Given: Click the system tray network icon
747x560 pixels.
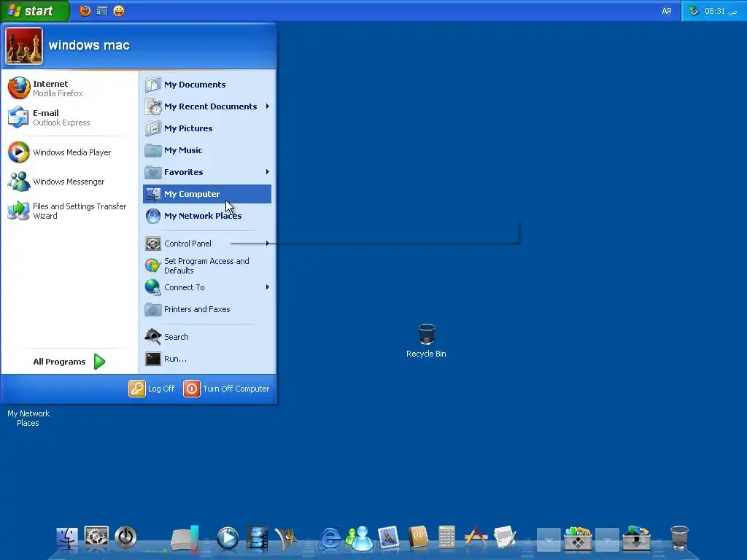Looking at the screenshot, I should pyautogui.click(x=694, y=11).
